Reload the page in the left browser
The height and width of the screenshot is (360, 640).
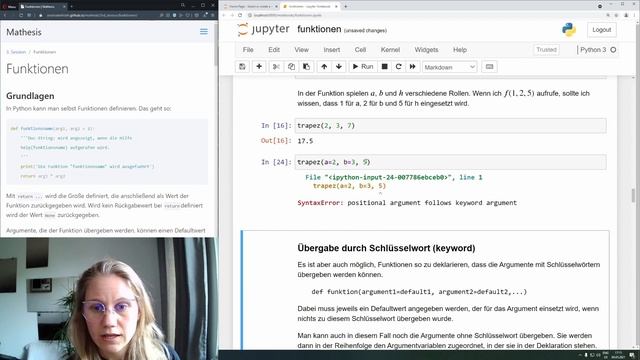click(x=21, y=15)
